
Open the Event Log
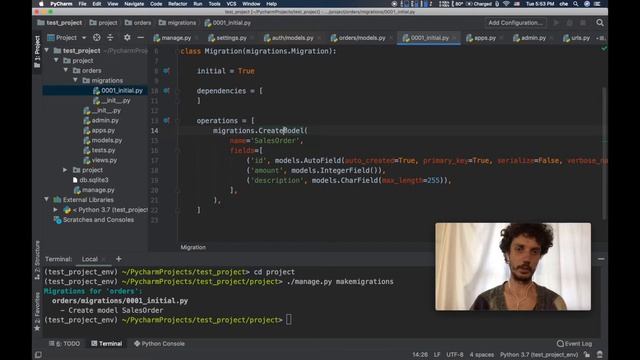(x=574, y=344)
